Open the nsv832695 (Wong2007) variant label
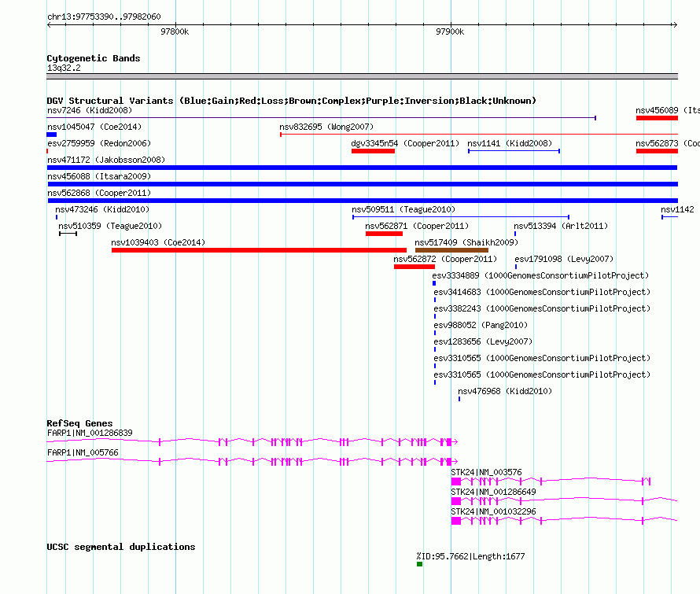 (x=326, y=127)
